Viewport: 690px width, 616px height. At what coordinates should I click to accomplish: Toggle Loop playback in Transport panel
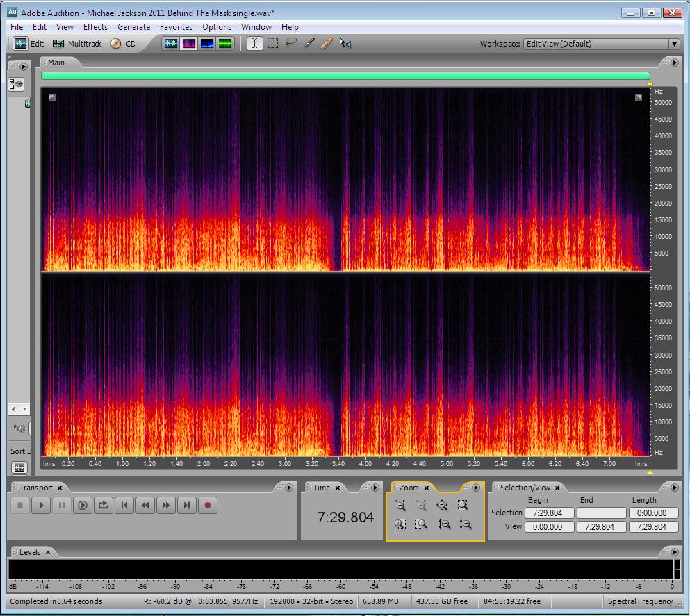click(104, 506)
